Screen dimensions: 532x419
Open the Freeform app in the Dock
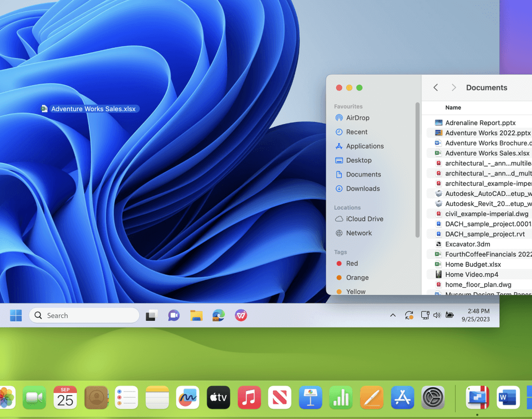pos(188,398)
